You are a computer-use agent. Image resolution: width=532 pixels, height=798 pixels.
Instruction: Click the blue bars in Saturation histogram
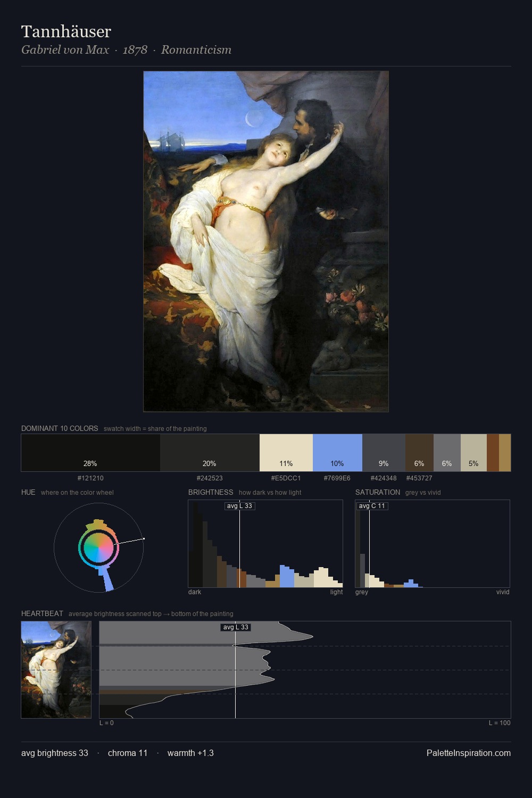[x=412, y=584]
